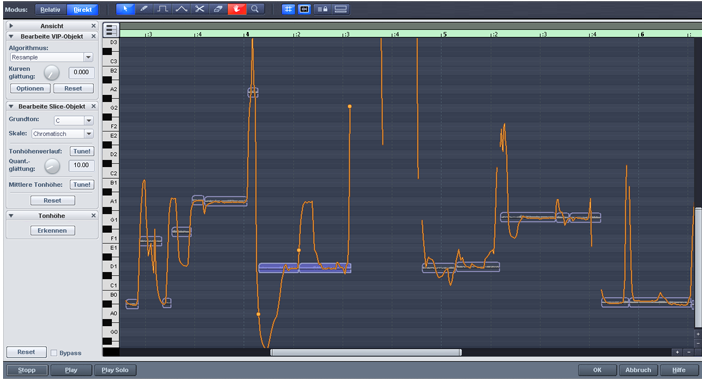
Task: Collapse the Tonhöhe panel section
Action: pyautogui.click(x=11, y=216)
